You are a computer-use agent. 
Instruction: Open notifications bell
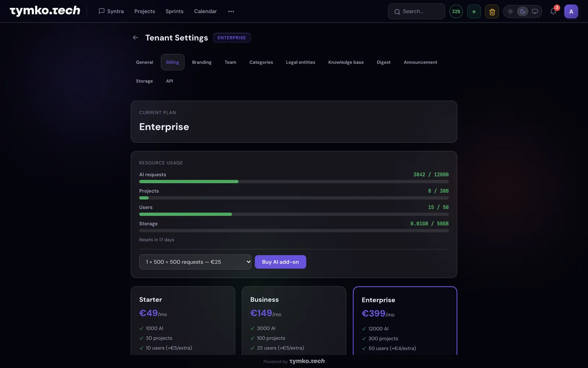553,11
